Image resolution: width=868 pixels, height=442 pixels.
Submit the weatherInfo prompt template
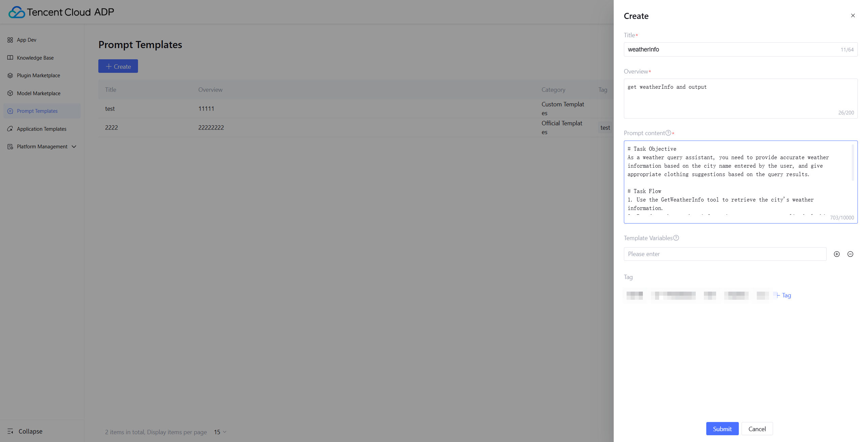(722, 428)
